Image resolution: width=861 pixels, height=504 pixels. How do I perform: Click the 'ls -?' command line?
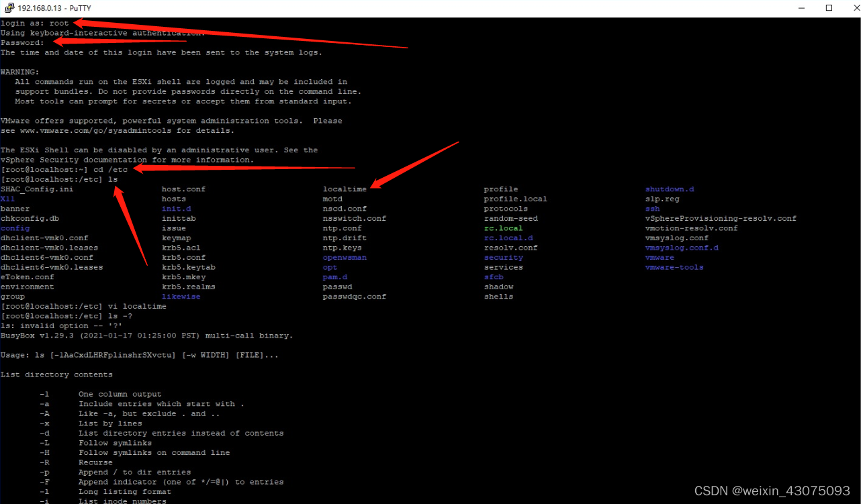67,315
